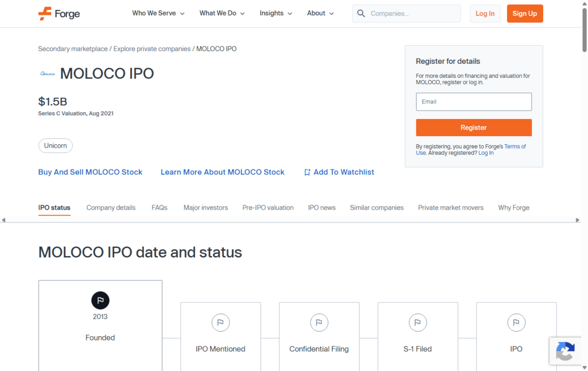The width and height of the screenshot is (588, 371).
Task: Click the S-1 Filed flag icon
Action: tap(418, 323)
